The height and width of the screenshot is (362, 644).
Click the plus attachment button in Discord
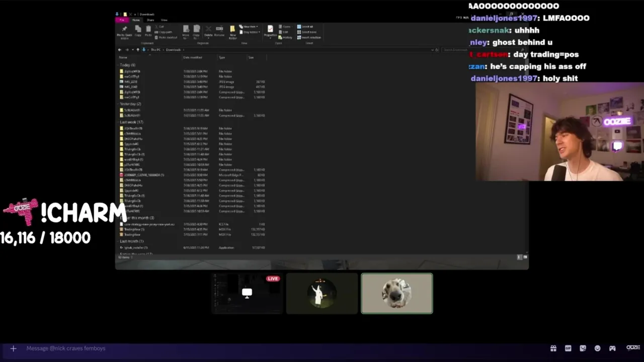pyautogui.click(x=14, y=348)
